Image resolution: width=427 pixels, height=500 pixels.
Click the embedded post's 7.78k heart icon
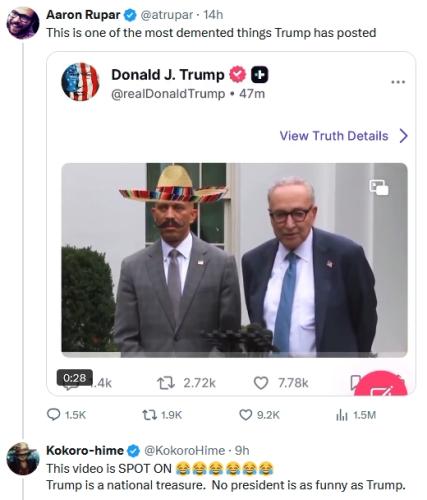click(x=261, y=383)
